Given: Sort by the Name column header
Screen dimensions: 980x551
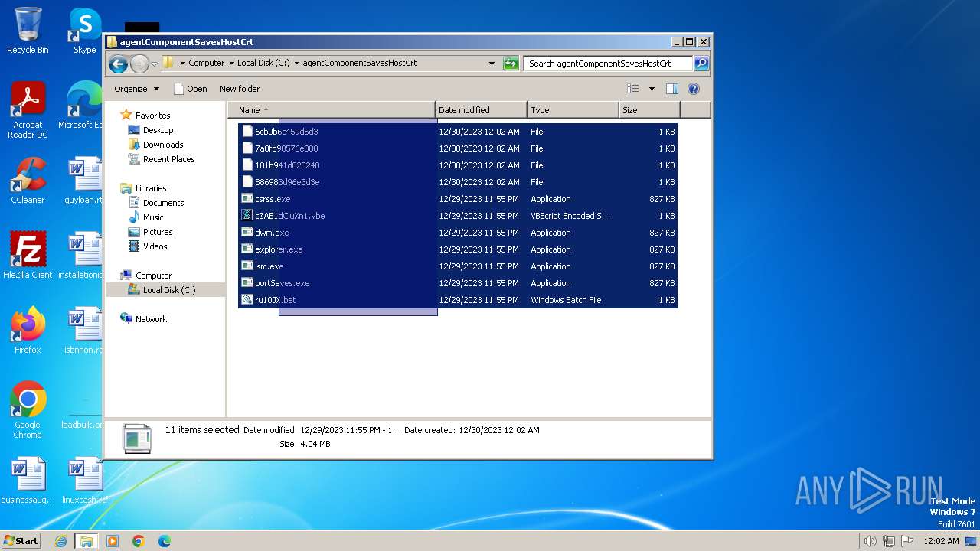Looking at the screenshot, I should [x=332, y=110].
